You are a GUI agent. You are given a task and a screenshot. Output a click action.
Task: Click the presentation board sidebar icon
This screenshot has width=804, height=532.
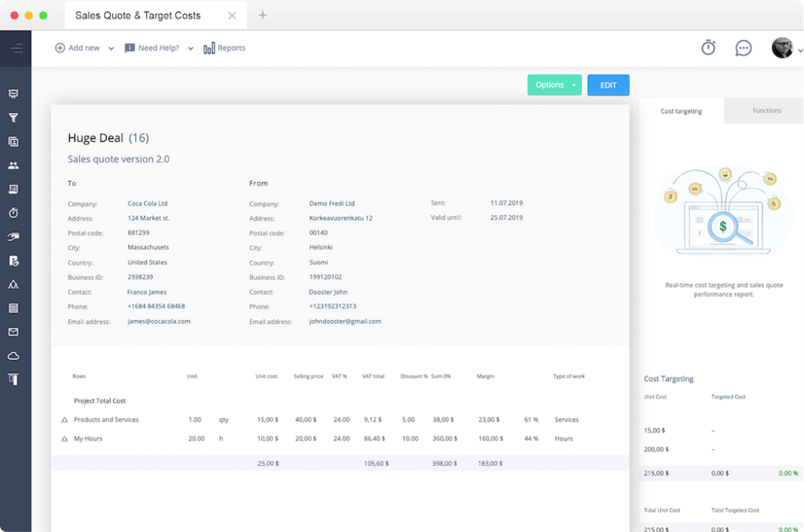14,94
